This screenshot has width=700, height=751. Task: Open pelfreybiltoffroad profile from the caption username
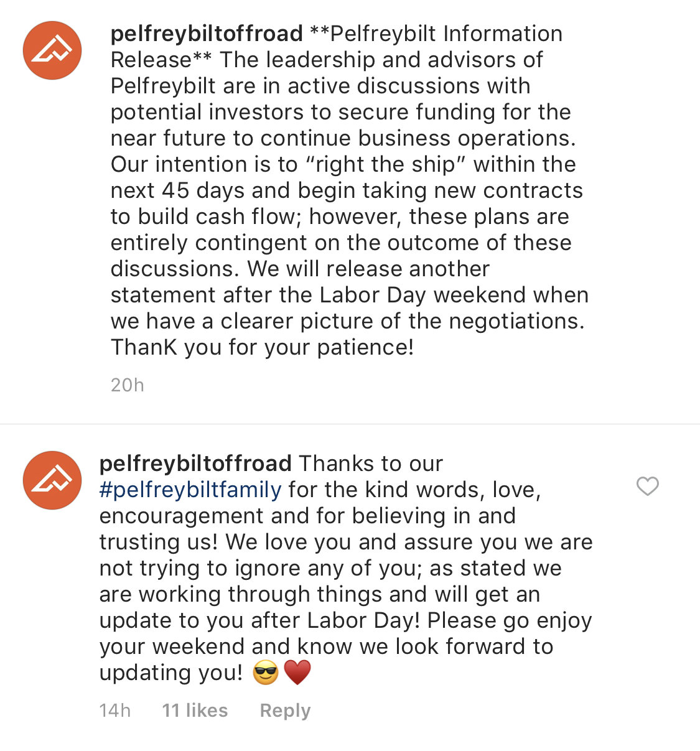(x=207, y=34)
